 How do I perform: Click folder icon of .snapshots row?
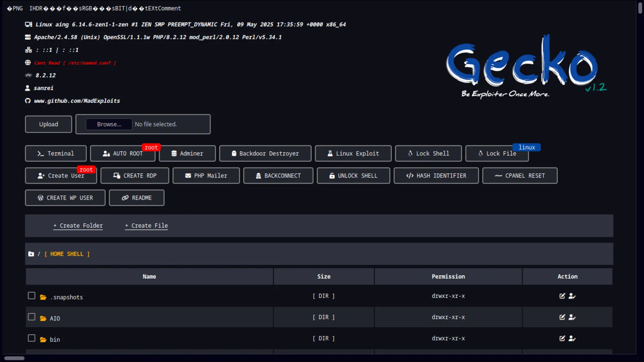43,297
